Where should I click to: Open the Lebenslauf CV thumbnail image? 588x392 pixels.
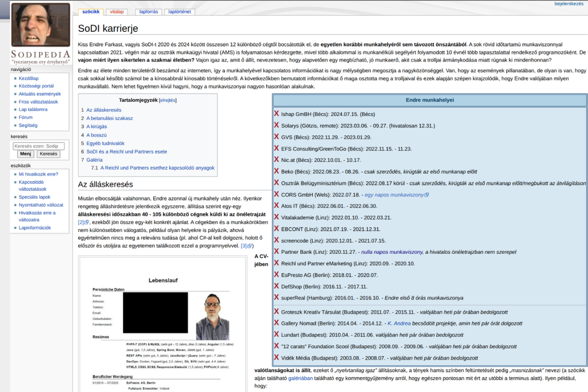(x=163, y=325)
